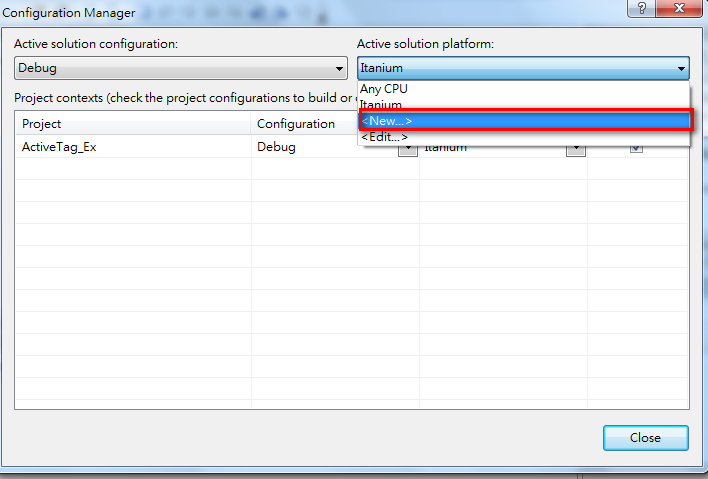Image resolution: width=708 pixels, height=479 pixels.
Task: Pick the <Edit...> platform option
Action: (x=385, y=137)
